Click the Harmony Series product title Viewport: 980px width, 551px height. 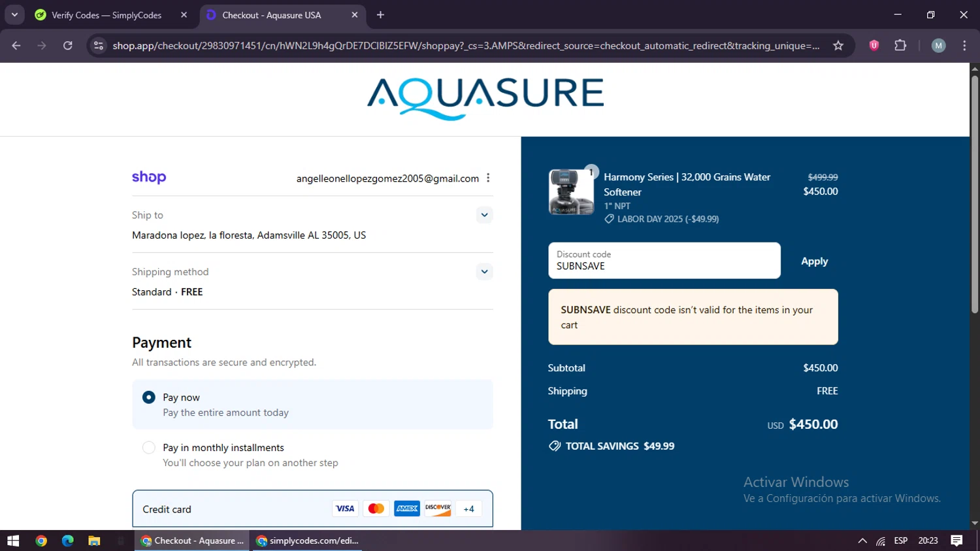[687, 184]
